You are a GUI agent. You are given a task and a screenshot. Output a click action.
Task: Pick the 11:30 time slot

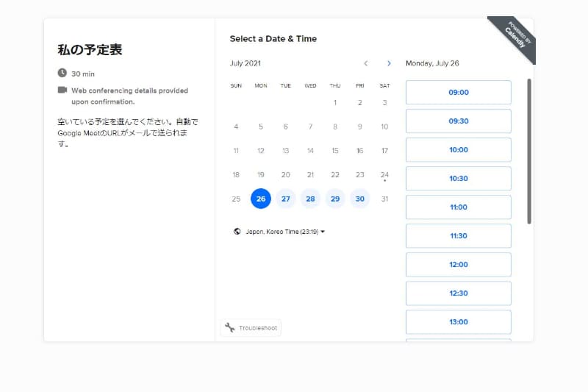point(458,236)
